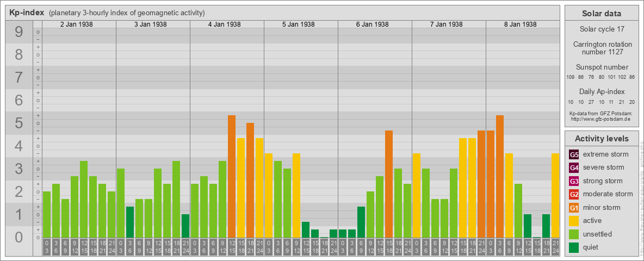644x261 pixels.
Task: Click the dark green 21-24 bar on 3 Jan
Action: [185, 226]
